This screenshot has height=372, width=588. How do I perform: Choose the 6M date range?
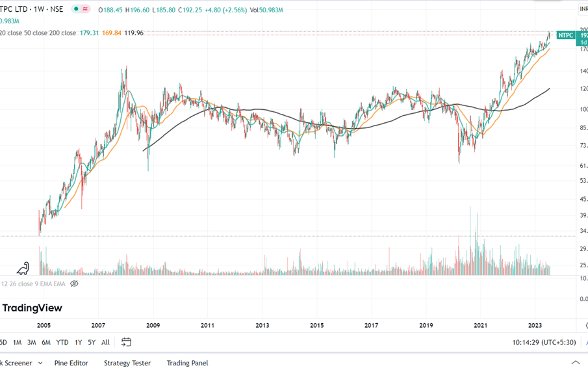(x=46, y=342)
